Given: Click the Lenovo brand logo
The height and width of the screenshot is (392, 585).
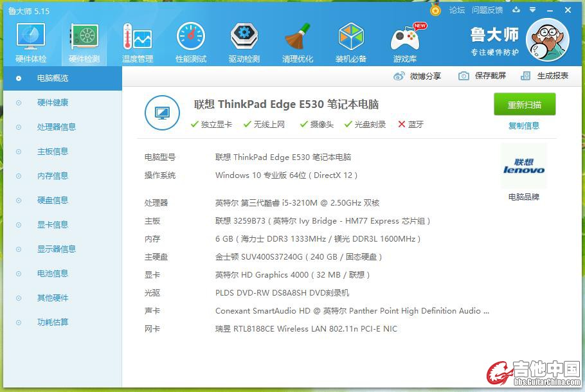Looking at the screenshot, I should click(524, 166).
